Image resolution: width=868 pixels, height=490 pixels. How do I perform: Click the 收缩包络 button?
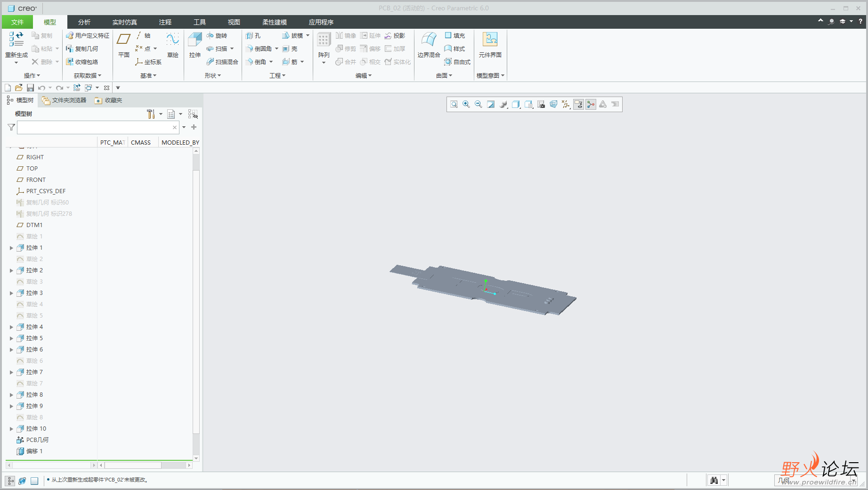[x=82, y=62]
